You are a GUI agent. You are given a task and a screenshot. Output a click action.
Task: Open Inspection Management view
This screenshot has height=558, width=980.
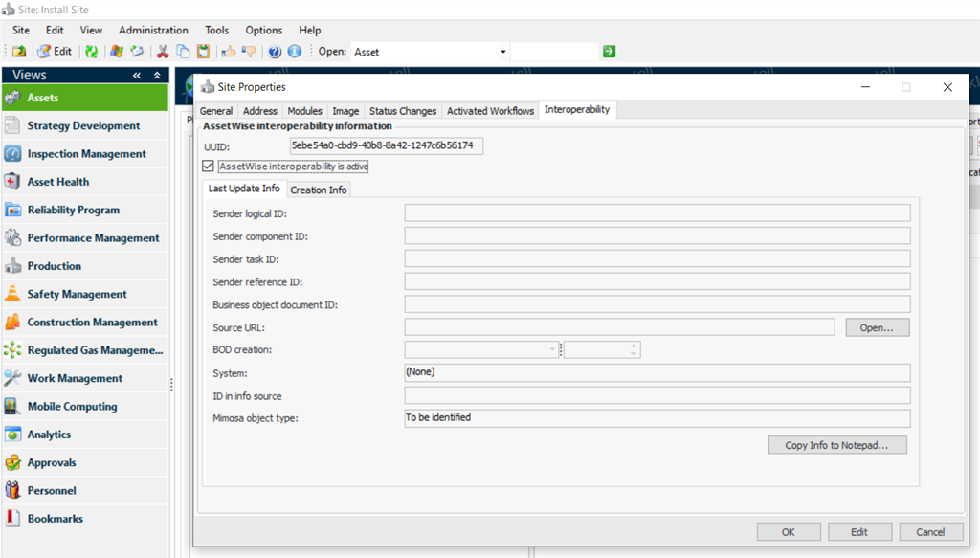(x=85, y=154)
